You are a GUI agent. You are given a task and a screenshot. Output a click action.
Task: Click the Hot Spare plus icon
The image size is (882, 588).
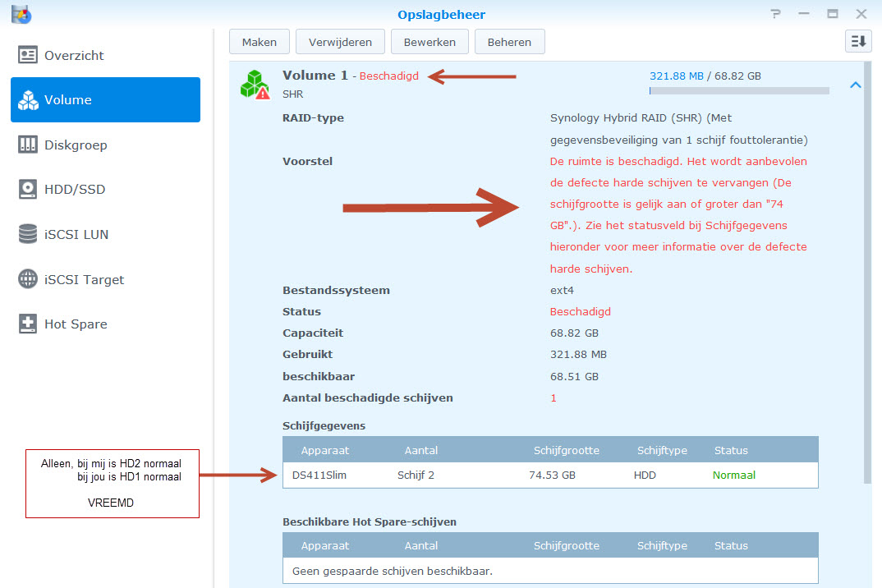tap(28, 324)
